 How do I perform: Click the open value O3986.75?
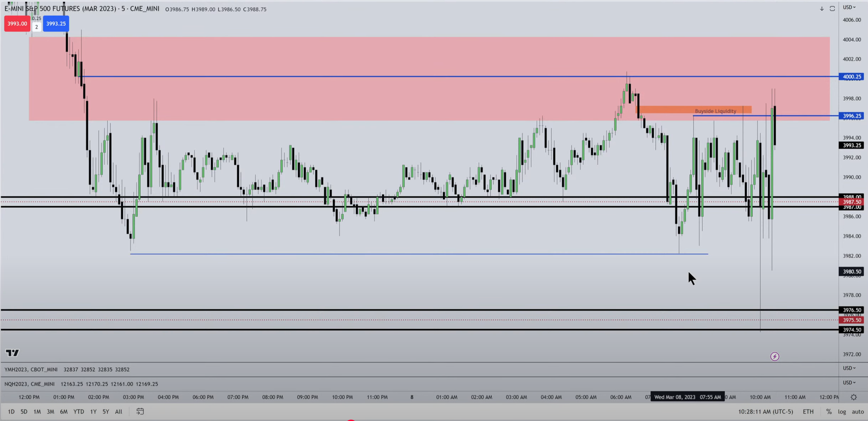(x=177, y=9)
